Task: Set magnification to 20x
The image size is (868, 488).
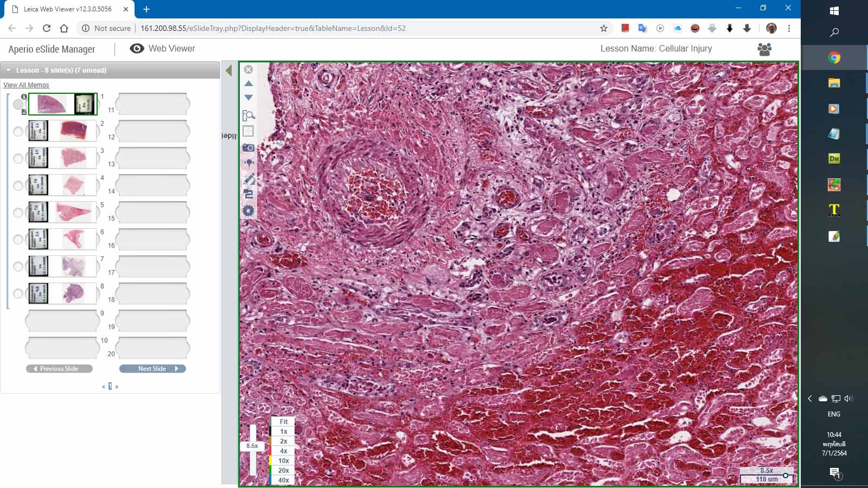Action: click(283, 470)
